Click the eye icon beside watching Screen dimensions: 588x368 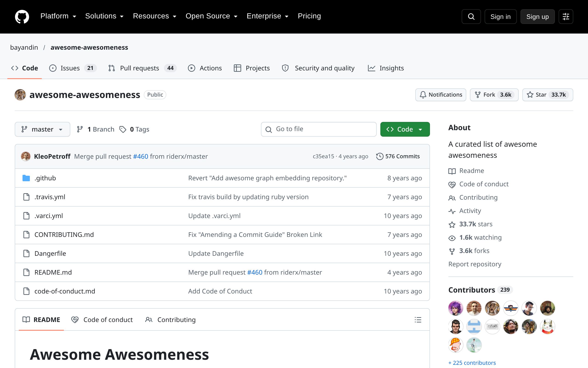point(452,238)
